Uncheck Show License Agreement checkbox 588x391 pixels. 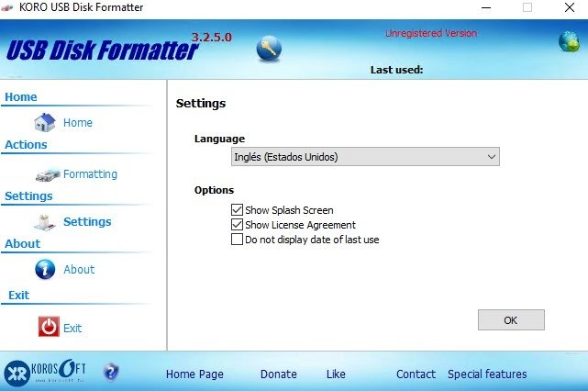(237, 225)
